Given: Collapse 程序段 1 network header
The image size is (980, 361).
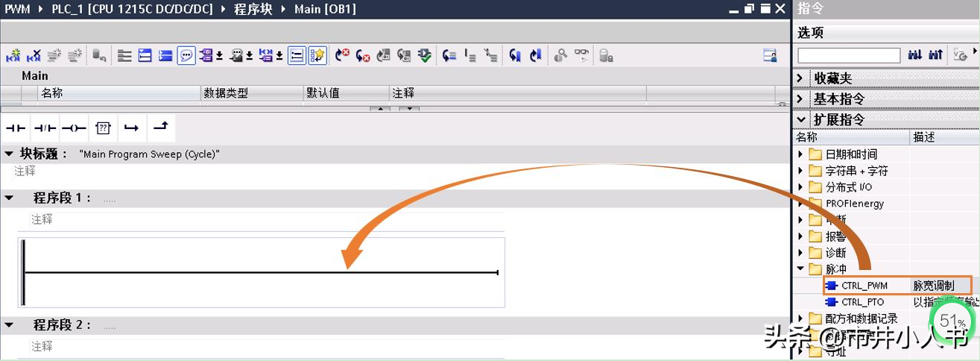Looking at the screenshot, I should point(9,198).
